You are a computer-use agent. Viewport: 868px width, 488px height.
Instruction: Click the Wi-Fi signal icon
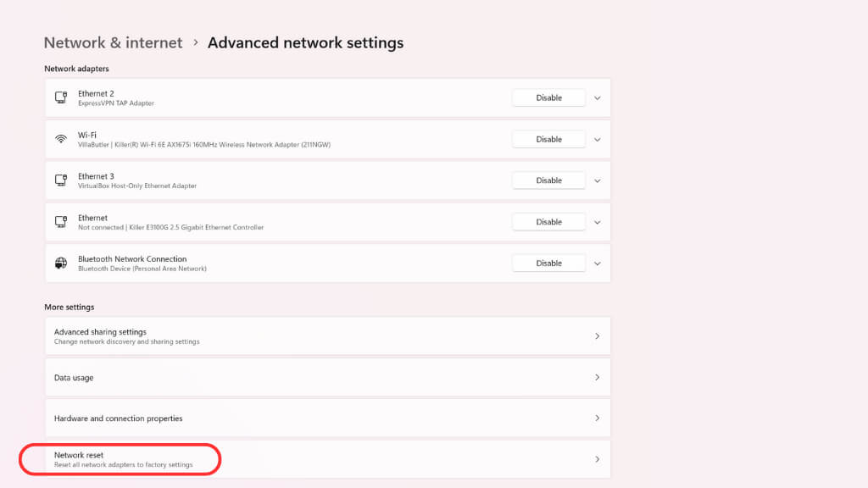pos(61,139)
